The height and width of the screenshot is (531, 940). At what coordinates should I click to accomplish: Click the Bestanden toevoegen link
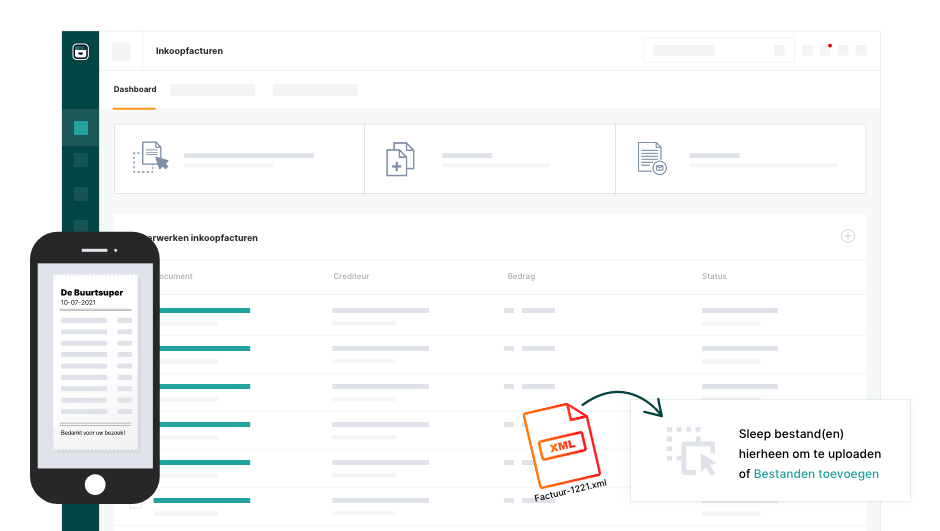(816, 474)
